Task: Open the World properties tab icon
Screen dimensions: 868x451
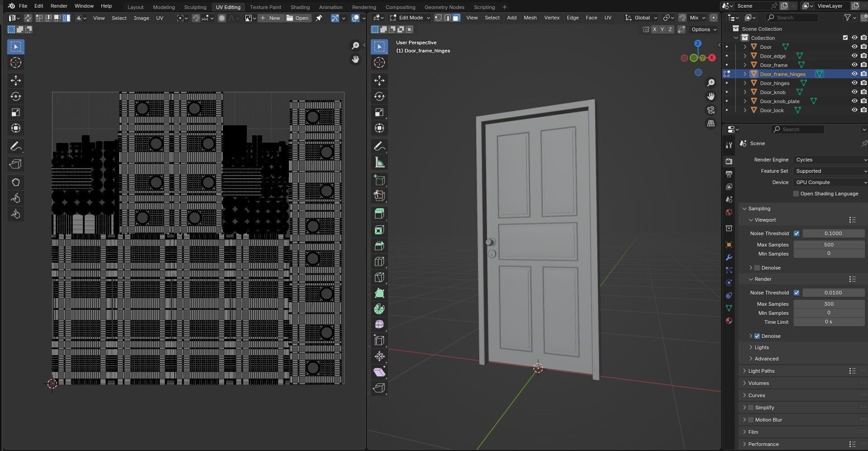Action: click(x=729, y=212)
